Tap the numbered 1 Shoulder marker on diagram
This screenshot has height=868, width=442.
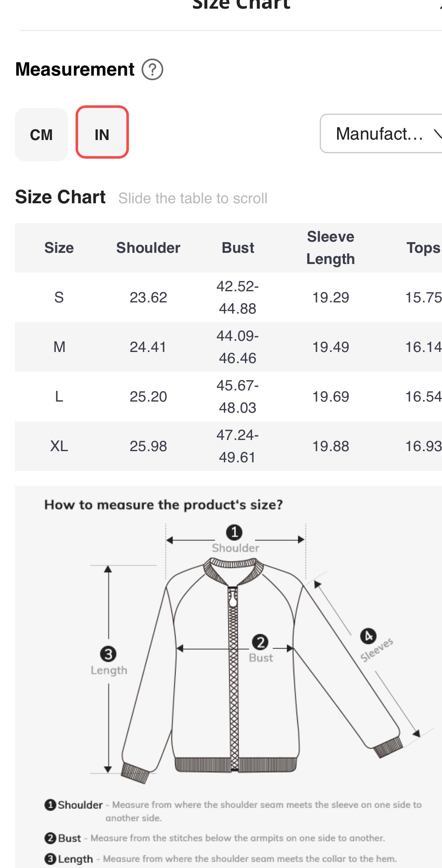pyautogui.click(x=234, y=532)
